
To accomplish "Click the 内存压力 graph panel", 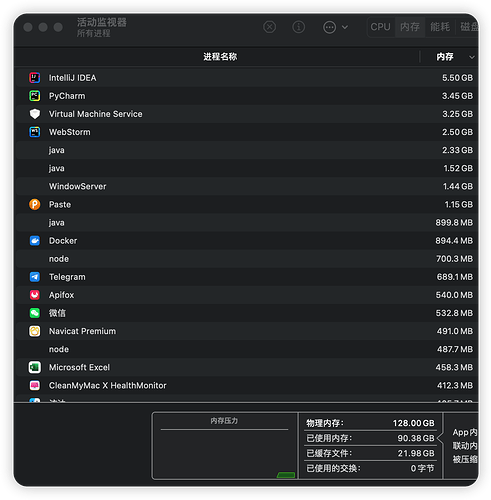I will (x=224, y=446).
